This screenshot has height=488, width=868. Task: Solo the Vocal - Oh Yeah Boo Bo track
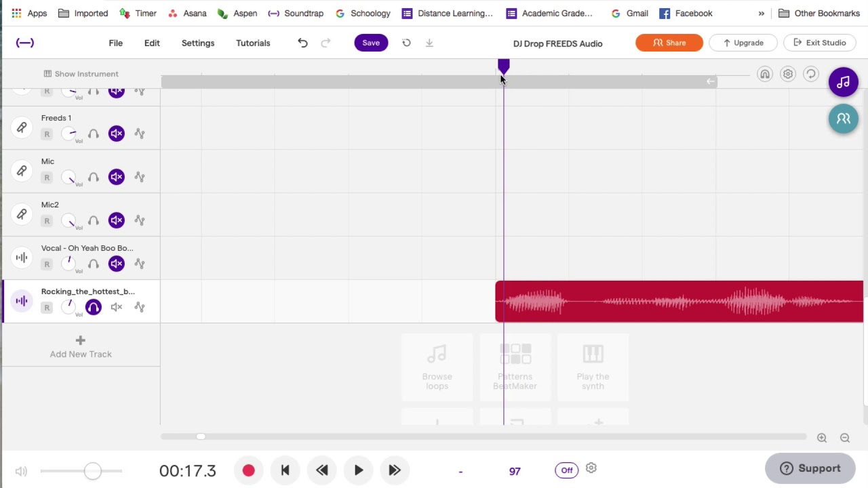click(x=94, y=264)
